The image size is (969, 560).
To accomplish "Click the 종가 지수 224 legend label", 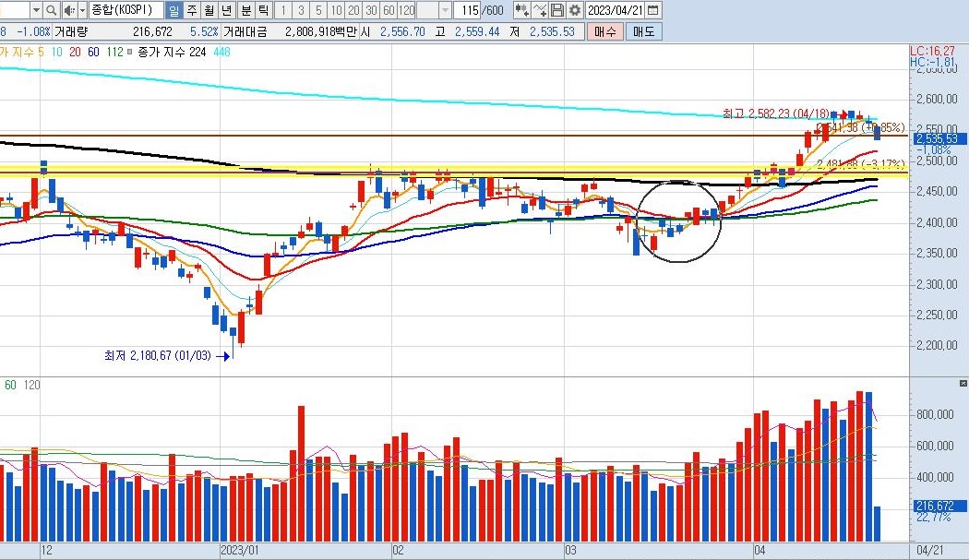I will [172, 53].
